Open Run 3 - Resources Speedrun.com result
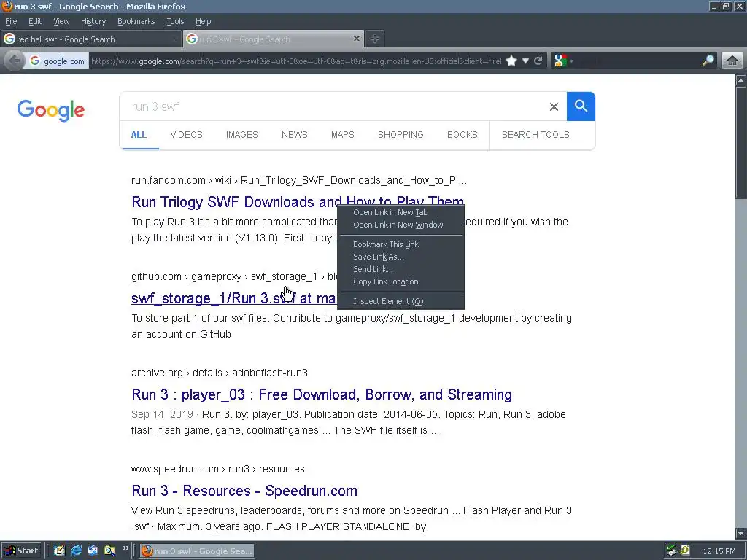The width and height of the screenshot is (747, 560). [244, 491]
